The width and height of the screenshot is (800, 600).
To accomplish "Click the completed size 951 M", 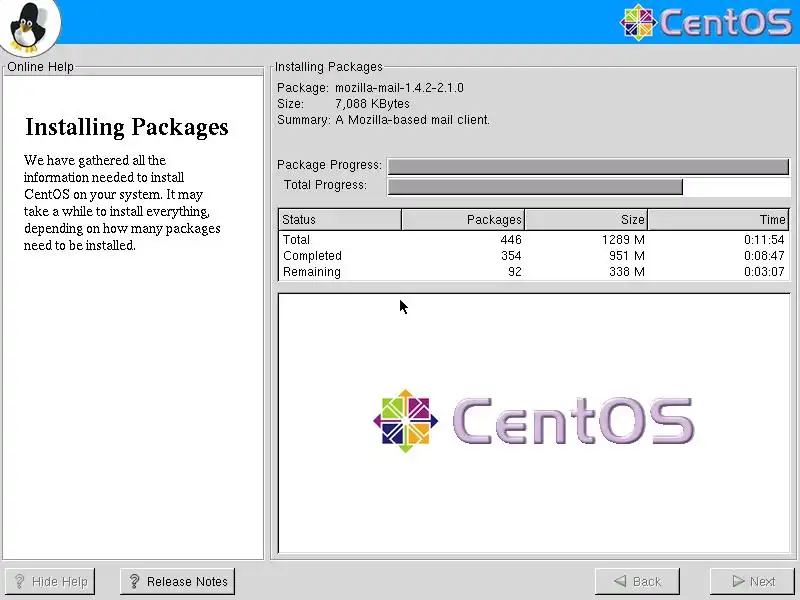I will tap(627, 256).
